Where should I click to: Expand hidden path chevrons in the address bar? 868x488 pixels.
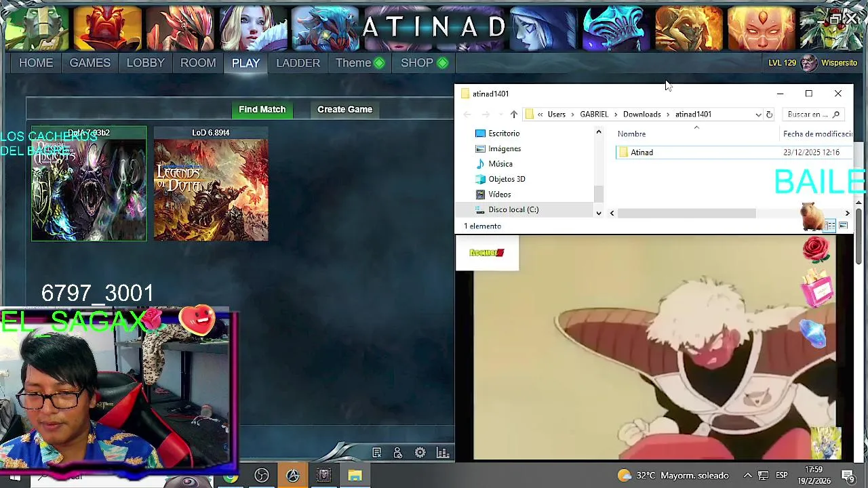[540, 115]
